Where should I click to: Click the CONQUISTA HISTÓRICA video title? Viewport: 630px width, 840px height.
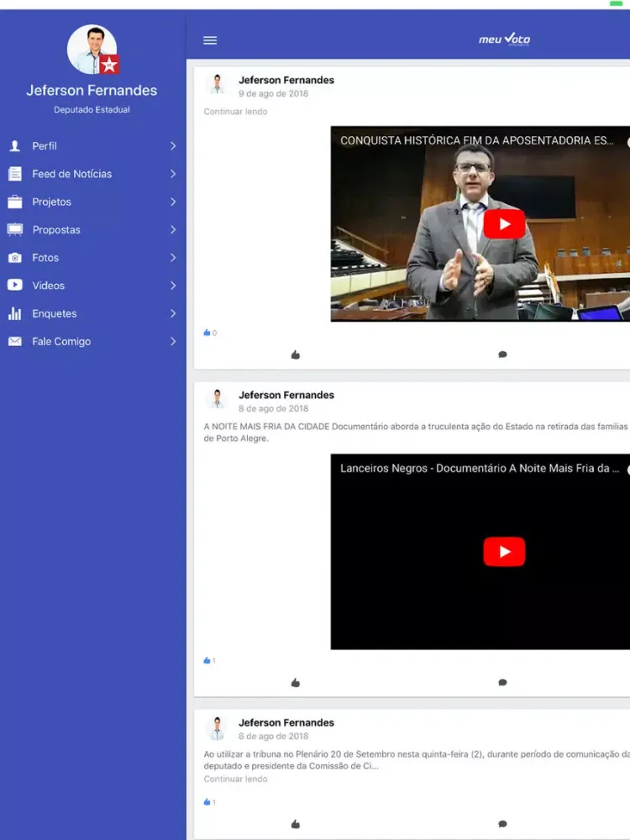tap(477, 140)
